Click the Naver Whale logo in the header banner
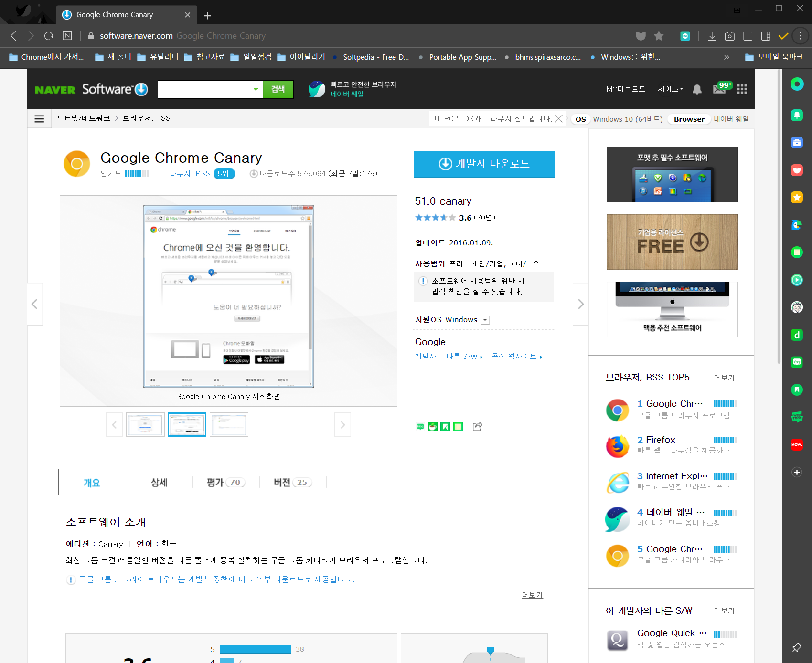 tap(317, 89)
